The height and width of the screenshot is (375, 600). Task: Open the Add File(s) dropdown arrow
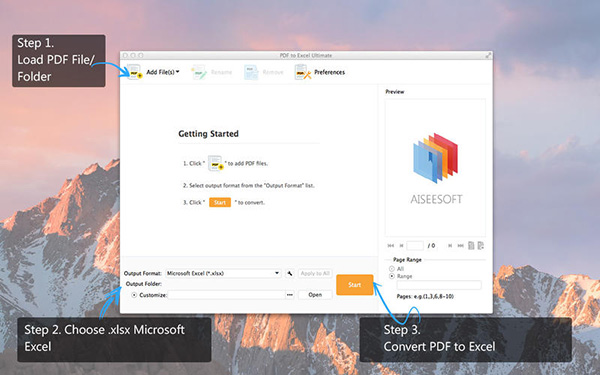[178, 72]
